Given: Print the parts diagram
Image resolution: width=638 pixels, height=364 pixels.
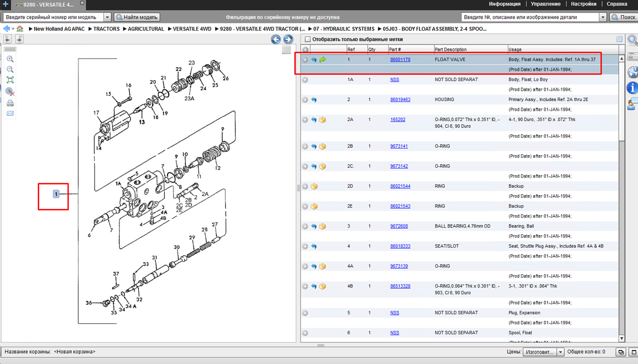Looking at the screenshot, I should (x=10, y=103).
